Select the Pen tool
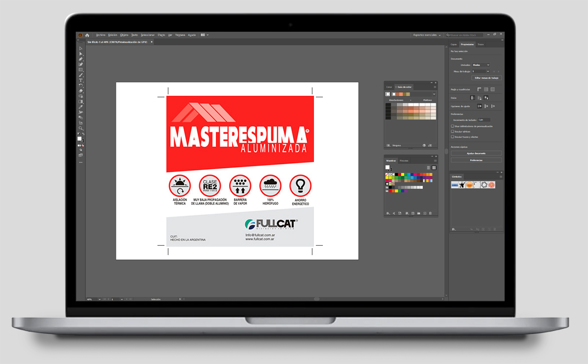Image resolution: width=588 pixels, height=364 pixels. (x=81, y=59)
